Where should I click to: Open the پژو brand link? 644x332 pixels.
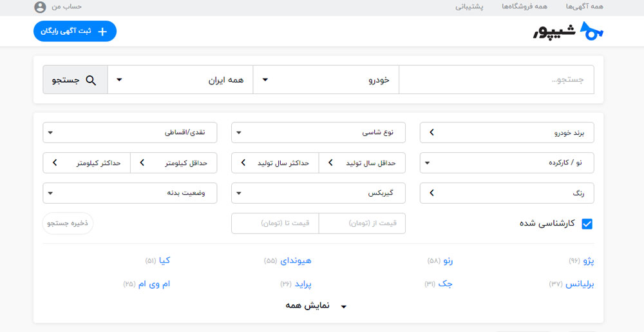click(589, 260)
